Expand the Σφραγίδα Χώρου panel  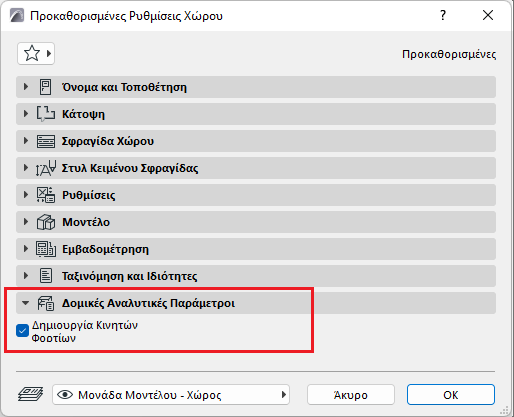[26, 141]
